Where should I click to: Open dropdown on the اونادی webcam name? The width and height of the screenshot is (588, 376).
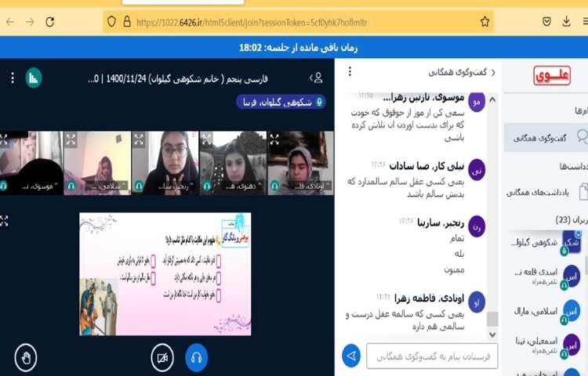tap(311, 186)
